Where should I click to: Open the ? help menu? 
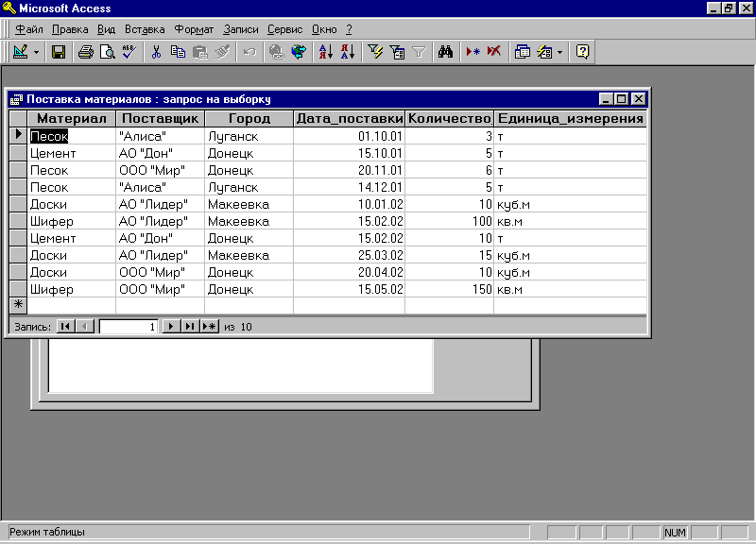pyautogui.click(x=349, y=29)
